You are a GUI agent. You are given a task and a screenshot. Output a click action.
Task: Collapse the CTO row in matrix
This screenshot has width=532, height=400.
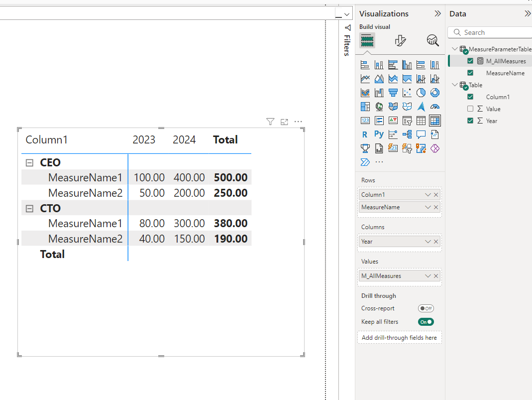29,209
